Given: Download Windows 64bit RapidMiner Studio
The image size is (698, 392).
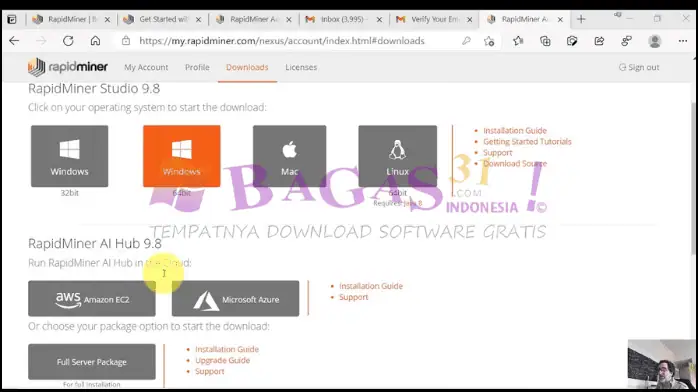Looking at the screenshot, I should tap(182, 156).
